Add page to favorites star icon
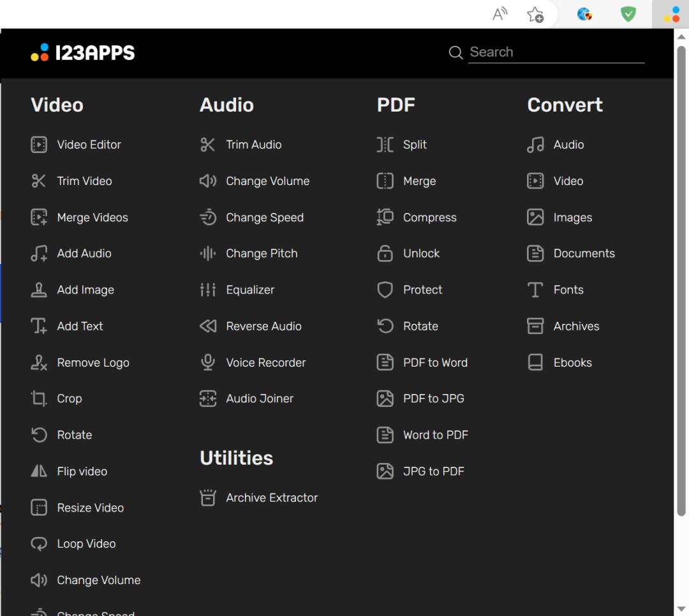Viewport: 689px width, 616px height. pyautogui.click(x=535, y=14)
